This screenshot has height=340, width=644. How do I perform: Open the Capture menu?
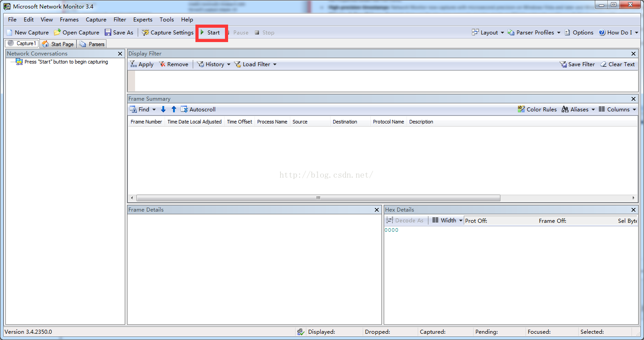click(96, 20)
